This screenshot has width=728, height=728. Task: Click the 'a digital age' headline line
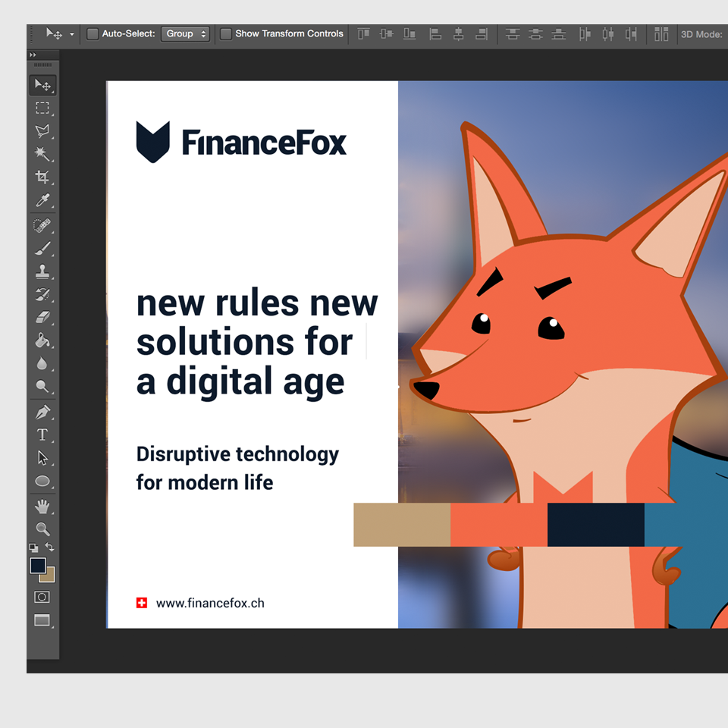coord(240,382)
